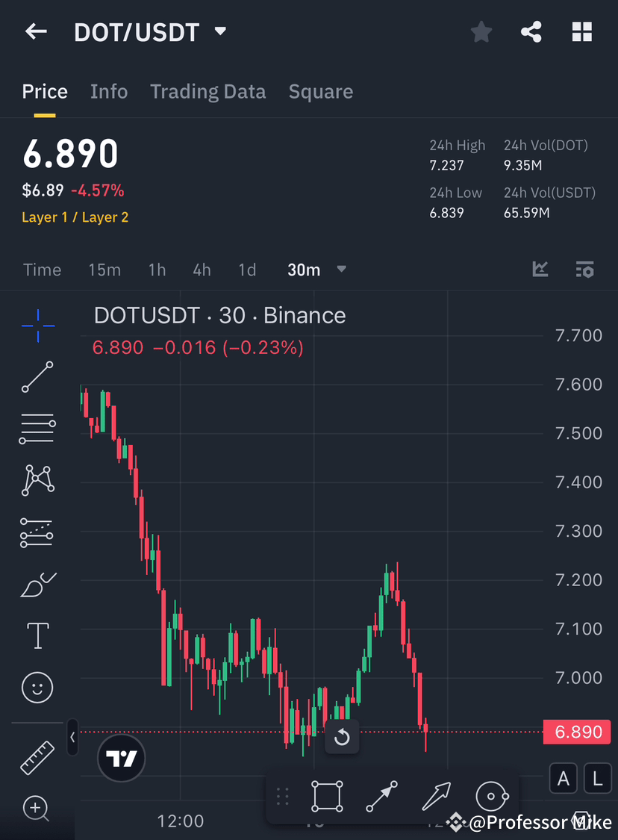Collapse the drawing tools sidebar
618x840 pixels.
tap(72, 737)
